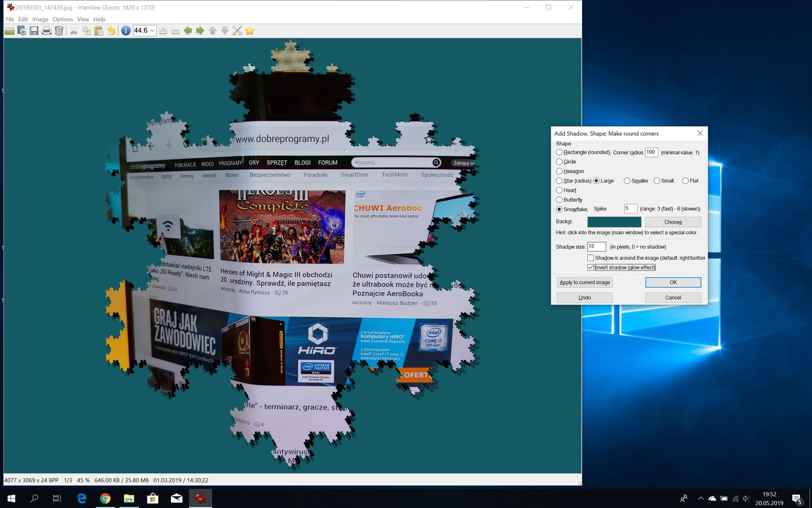Click the Undo arrow icon in toolbar
Viewport: 812px width, 508px height.
click(x=111, y=31)
